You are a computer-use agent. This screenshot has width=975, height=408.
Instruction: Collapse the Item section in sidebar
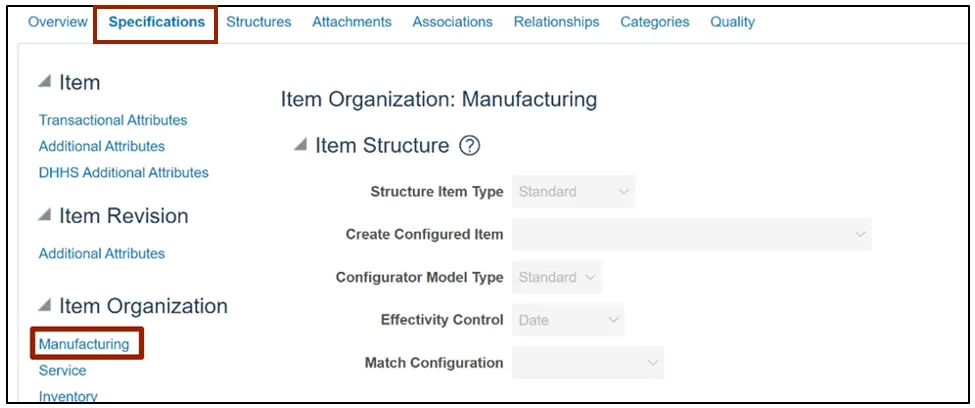point(44,83)
